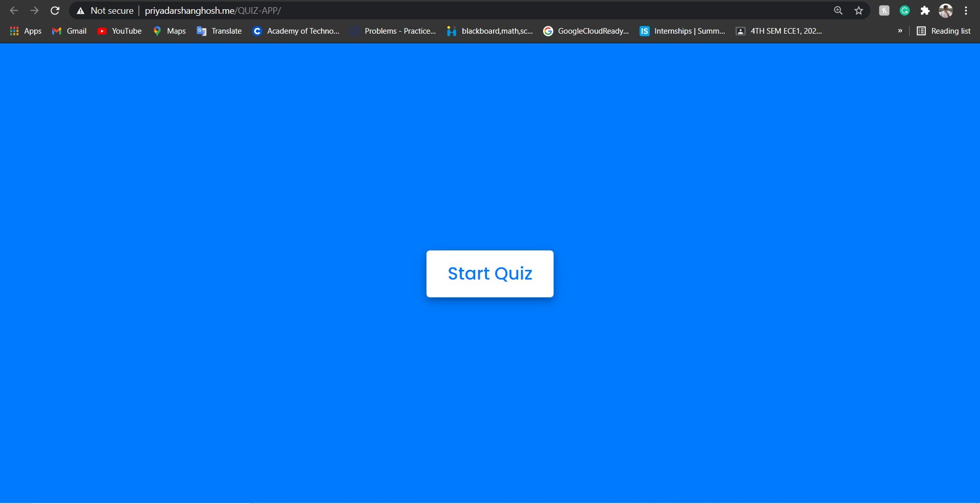Click the zoom search icon in address bar
Image resolution: width=980 pixels, height=504 pixels.
pos(838,10)
